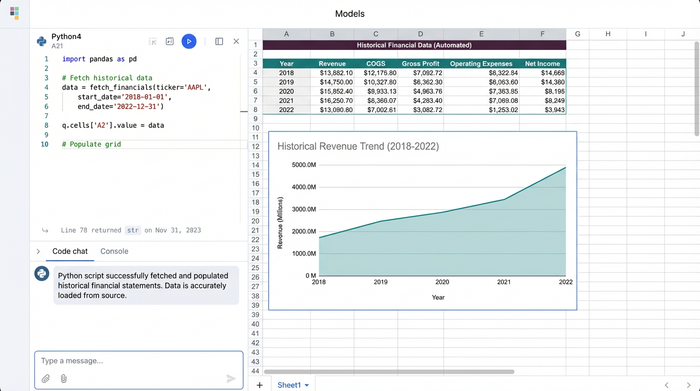Image resolution: width=700 pixels, height=391 pixels.
Task: Click the Models document title
Action: (x=350, y=14)
